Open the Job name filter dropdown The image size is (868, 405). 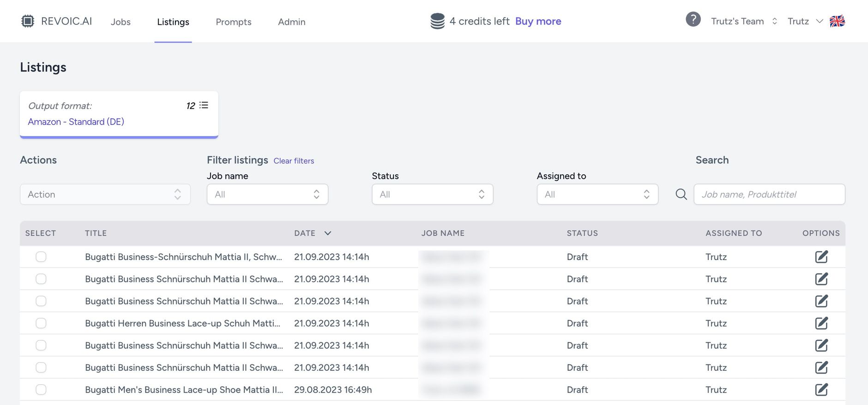click(x=267, y=194)
